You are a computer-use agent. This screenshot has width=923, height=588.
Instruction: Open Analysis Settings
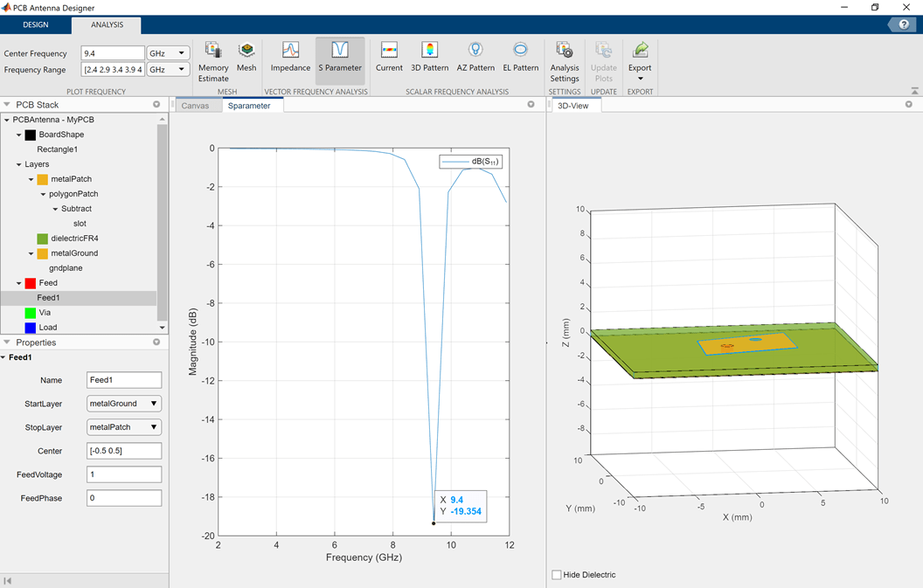[x=565, y=60]
